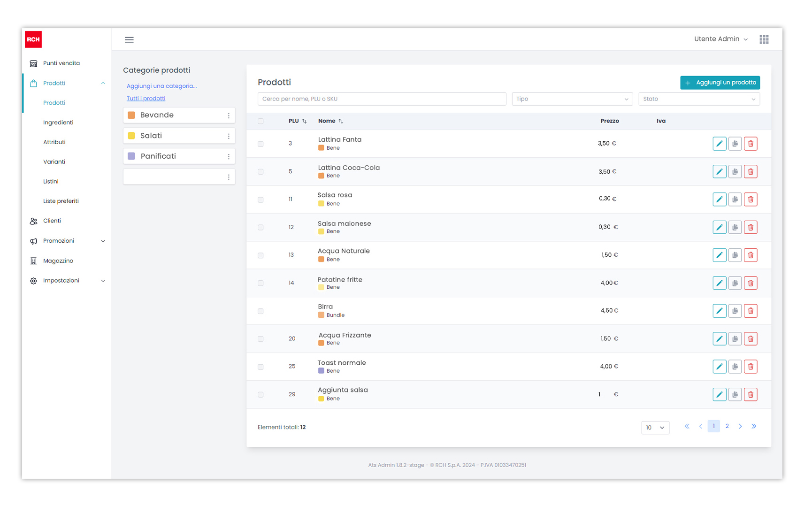Open the apps grid icon near Utente Admin

pos(764,39)
